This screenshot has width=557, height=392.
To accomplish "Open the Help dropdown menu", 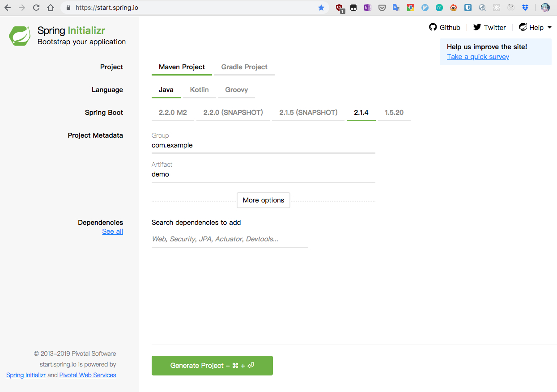I will point(536,28).
